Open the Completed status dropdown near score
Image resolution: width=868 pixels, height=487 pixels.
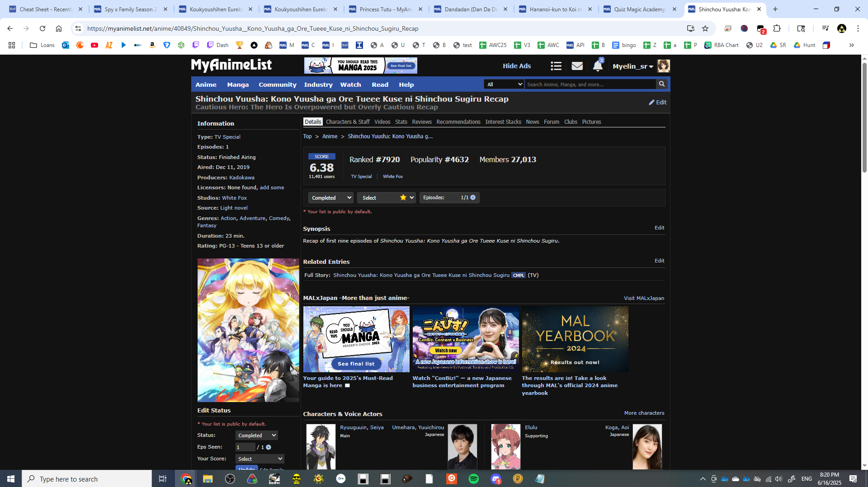[x=331, y=198]
